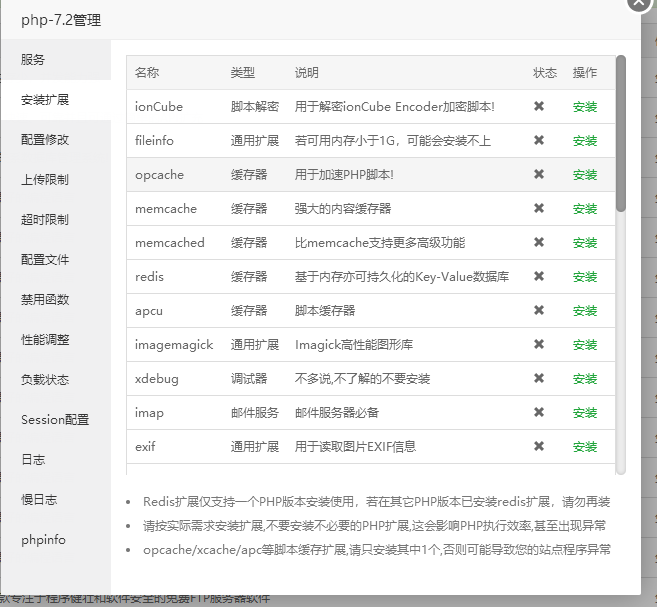This screenshot has width=657, height=607.
Task: Click the Redis扩展 note line
Action: point(376,502)
